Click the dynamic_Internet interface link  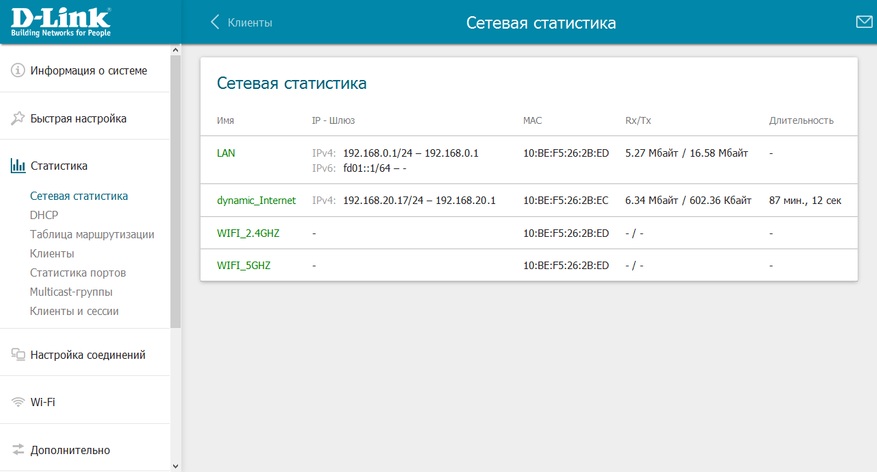click(x=256, y=200)
